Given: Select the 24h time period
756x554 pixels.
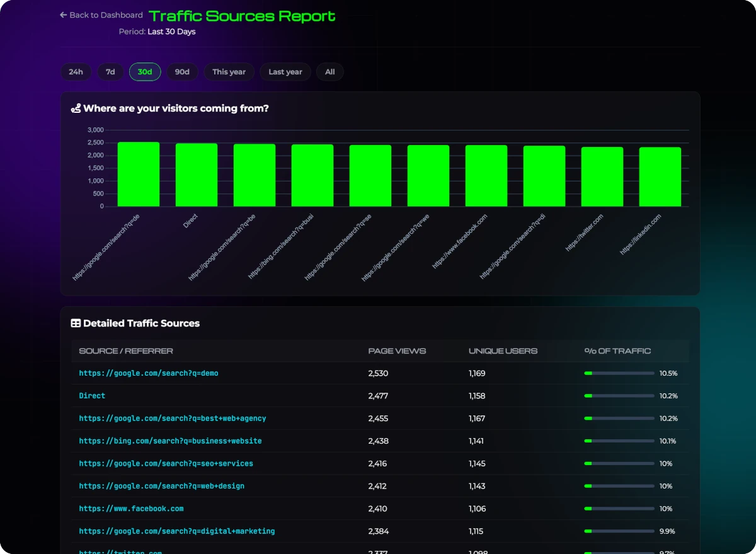Looking at the screenshot, I should coord(76,72).
